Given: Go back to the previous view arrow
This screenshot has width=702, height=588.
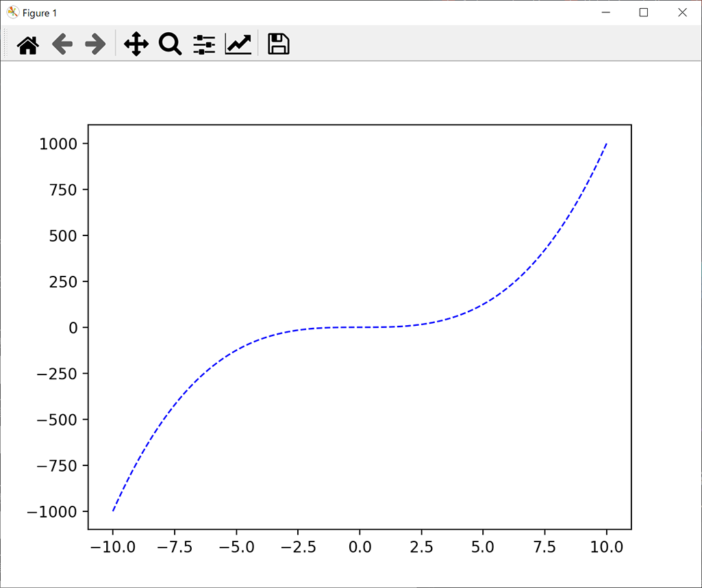Looking at the screenshot, I should [x=62, y=44].
